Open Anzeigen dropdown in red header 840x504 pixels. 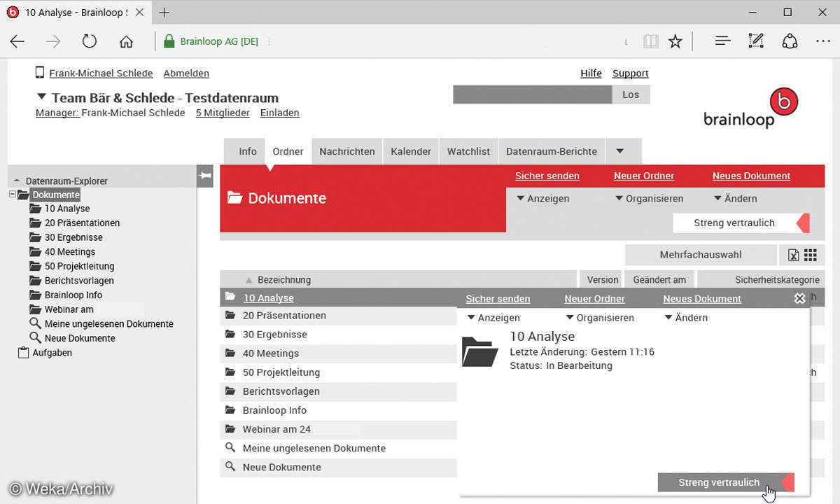542,199
